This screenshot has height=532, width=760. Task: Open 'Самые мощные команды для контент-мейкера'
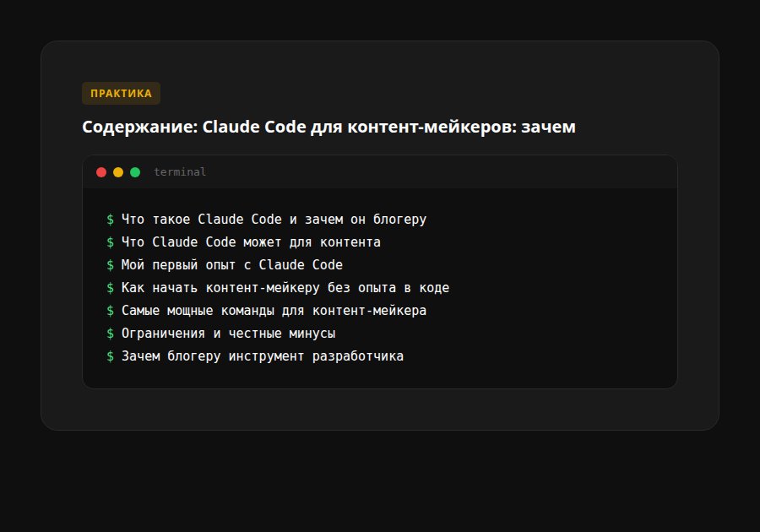point(274,310)
